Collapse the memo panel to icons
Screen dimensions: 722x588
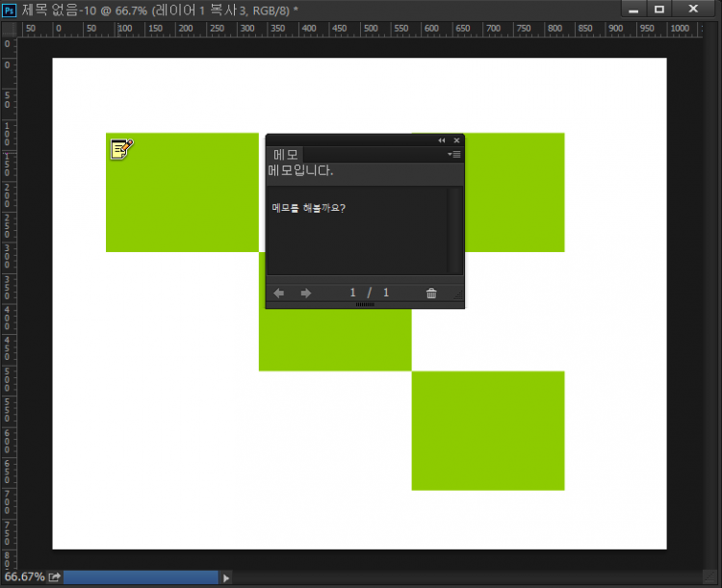(x=442, y=141)
